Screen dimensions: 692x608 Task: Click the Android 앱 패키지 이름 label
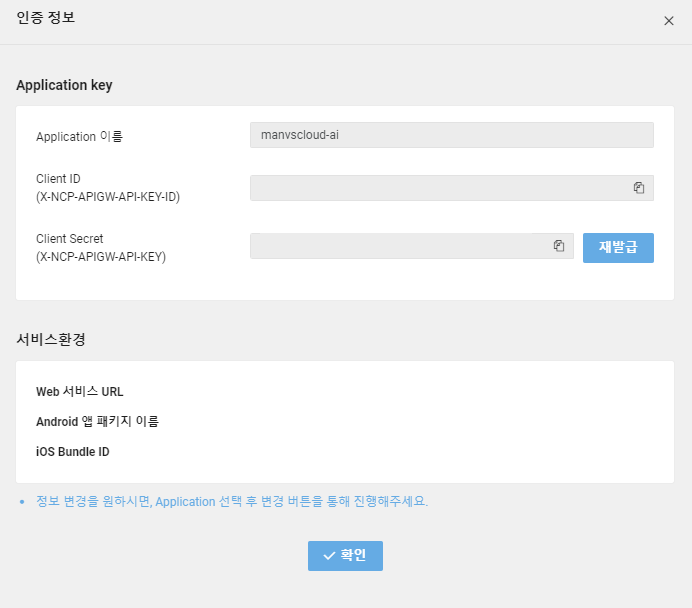pos(97,422)
